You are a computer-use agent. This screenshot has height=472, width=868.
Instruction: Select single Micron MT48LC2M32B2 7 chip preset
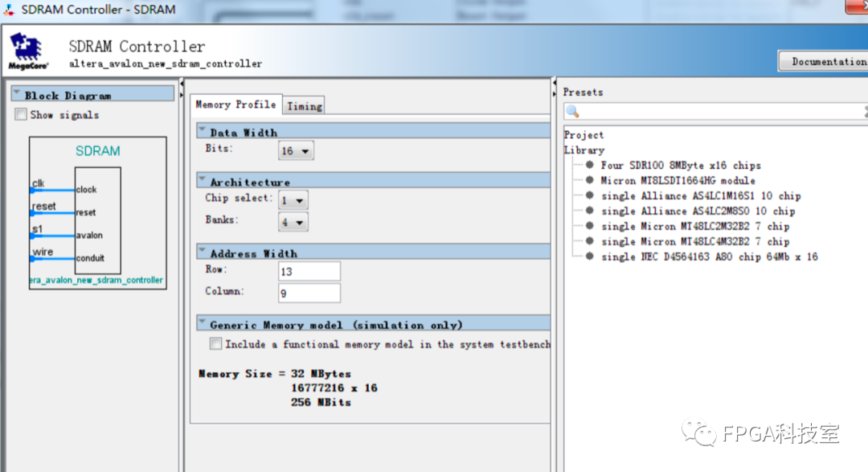point(695,227)
